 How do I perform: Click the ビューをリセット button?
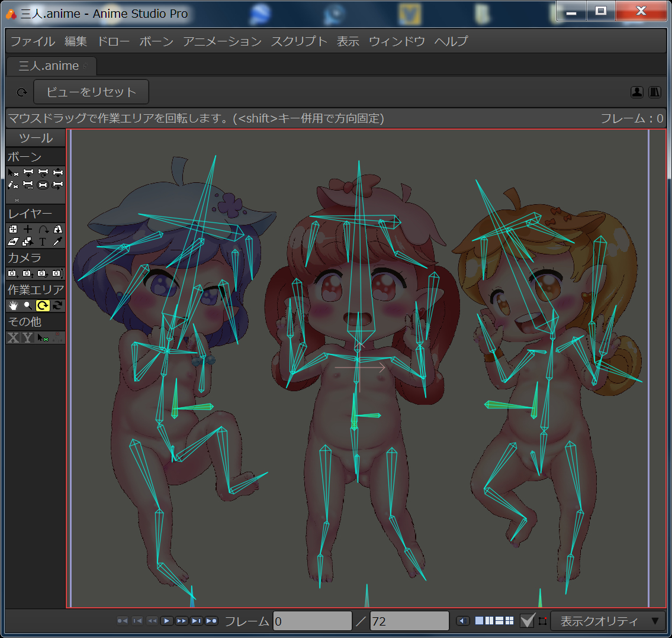tap(91, 92)
